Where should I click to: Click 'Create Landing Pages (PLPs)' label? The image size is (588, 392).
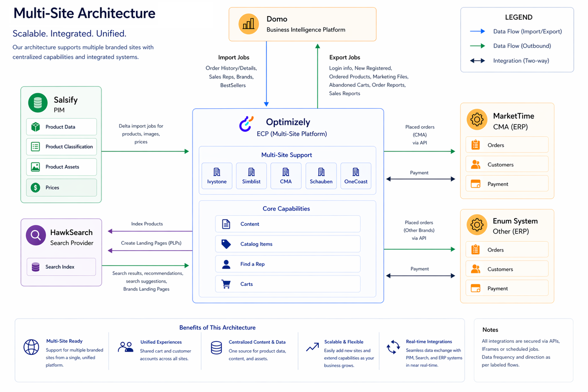click(x=151, y=243)
